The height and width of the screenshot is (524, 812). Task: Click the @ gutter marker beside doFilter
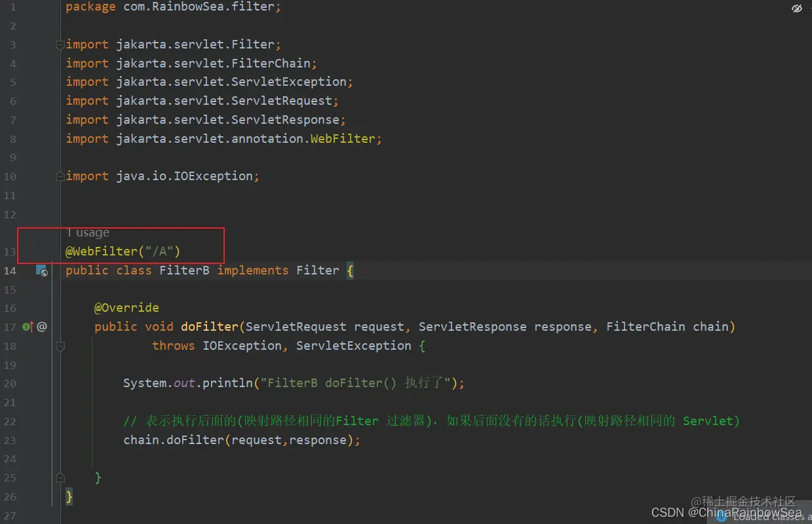coord(42,326)
